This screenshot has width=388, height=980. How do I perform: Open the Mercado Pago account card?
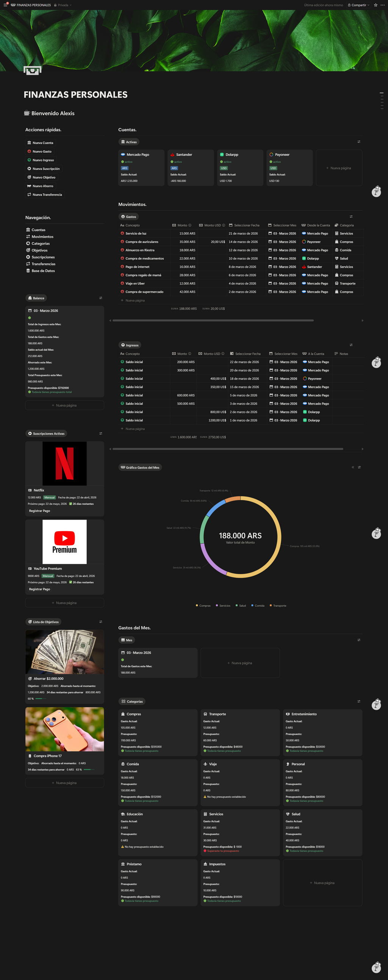point(141,168)
